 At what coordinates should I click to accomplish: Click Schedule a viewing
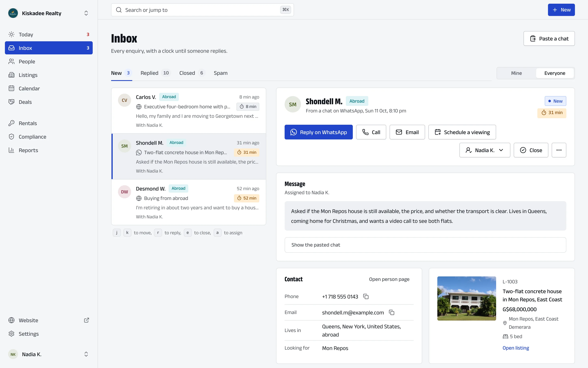(x=462, y=132)
